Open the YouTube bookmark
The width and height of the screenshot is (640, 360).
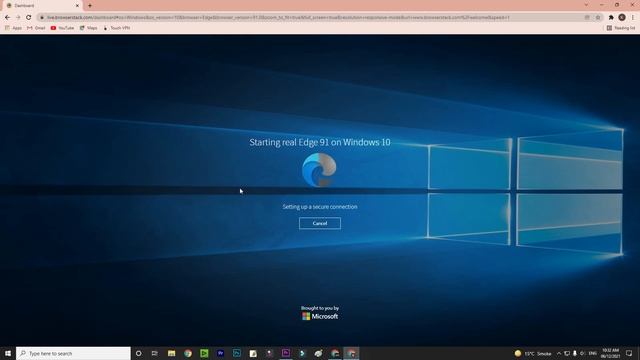[x=62, y=28]
